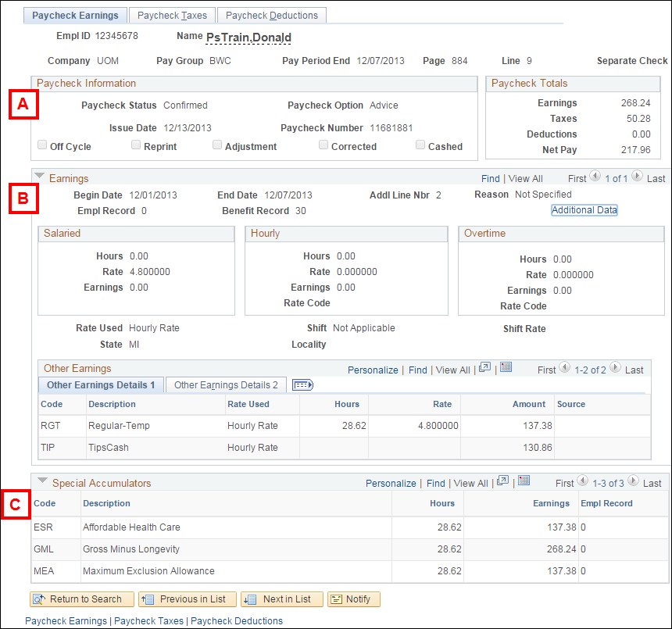Toggle the Off Cycle checkbox
Viewport: 672px width, 629px height.
[x=42, y=145]
